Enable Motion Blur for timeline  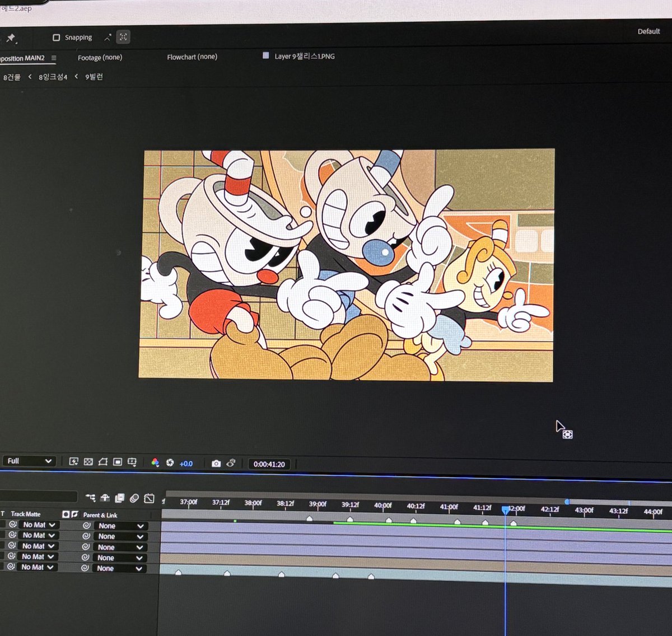pos(134,498)
